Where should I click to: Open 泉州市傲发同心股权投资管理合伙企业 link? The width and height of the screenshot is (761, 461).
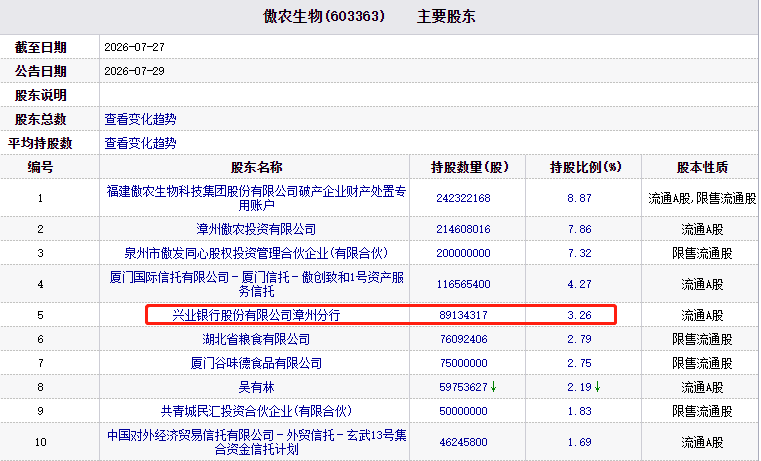(x=256, y=253)
